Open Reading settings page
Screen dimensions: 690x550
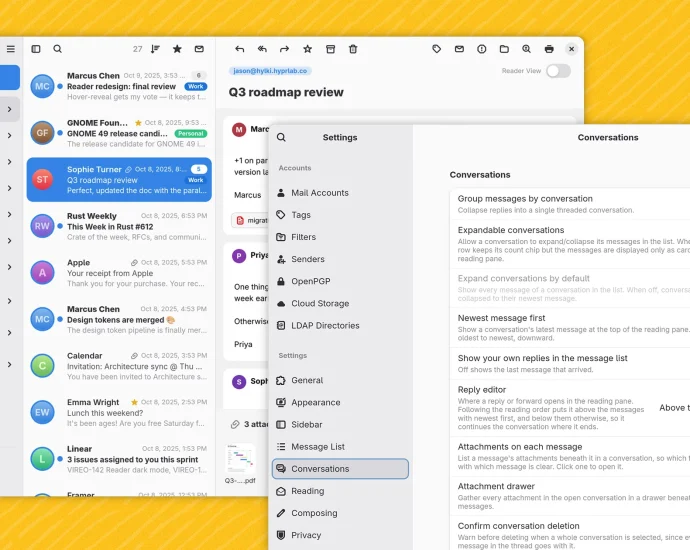pyautogui.click(x=340, y=491)
